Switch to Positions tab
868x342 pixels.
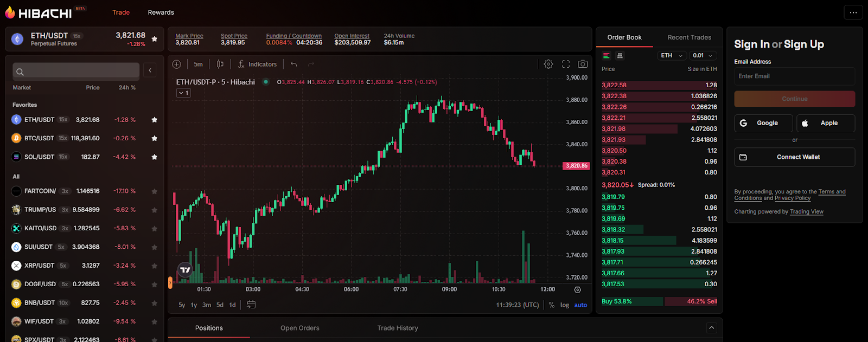click(x=209, y=328)
